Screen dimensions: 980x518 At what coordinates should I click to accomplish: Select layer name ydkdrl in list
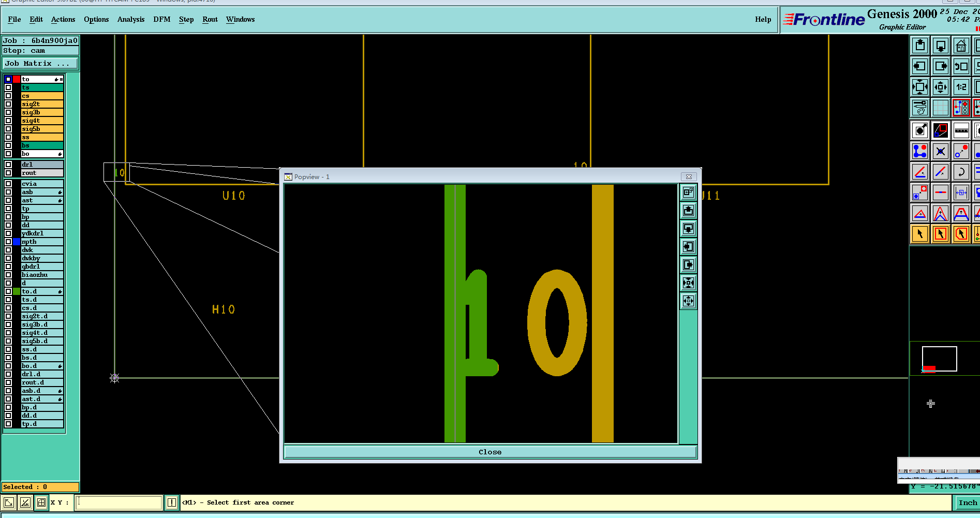point(42,233)
